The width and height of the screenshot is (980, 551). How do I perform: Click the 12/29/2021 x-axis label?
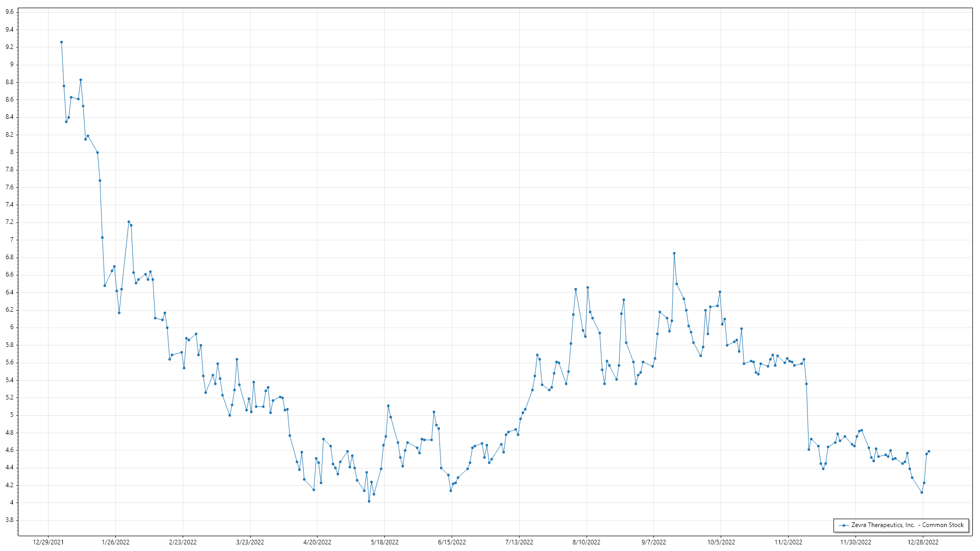pyautogui.click(x=48, y=542)
